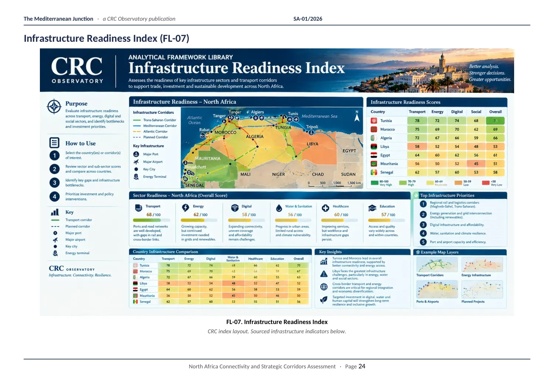
Task: Click the compass icon beside Purpose
Action: pyautogui.click(x=54, y=106)
